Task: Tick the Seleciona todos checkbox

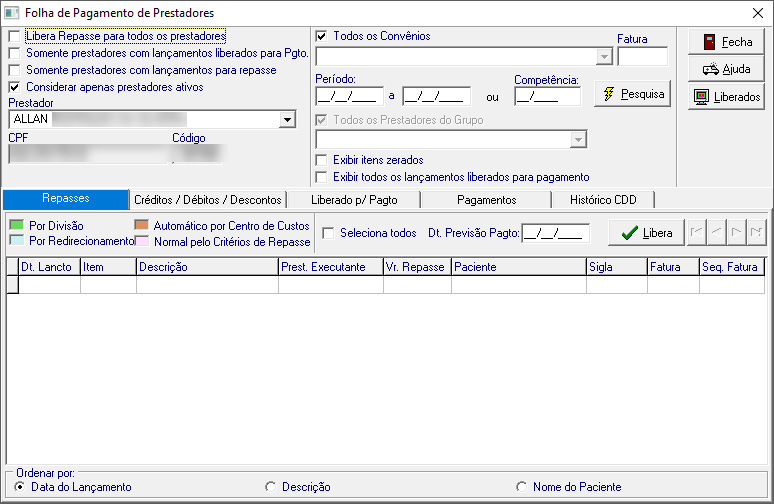Action: click(x=328, y=233)
